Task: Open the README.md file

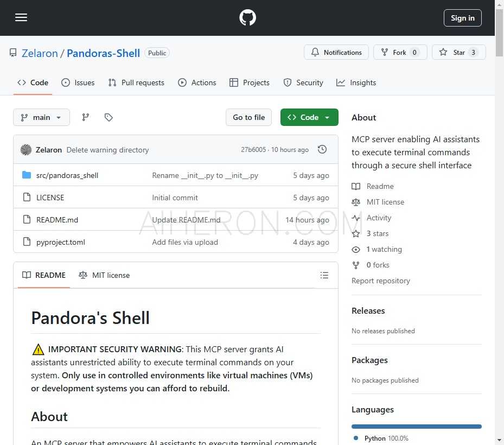Action: (57, 220)
